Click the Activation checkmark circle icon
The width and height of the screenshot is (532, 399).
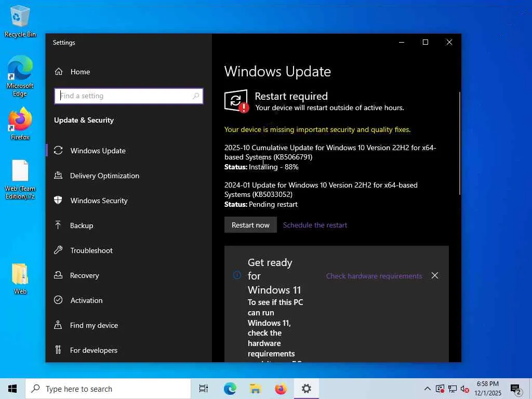(x=58, y=300)
